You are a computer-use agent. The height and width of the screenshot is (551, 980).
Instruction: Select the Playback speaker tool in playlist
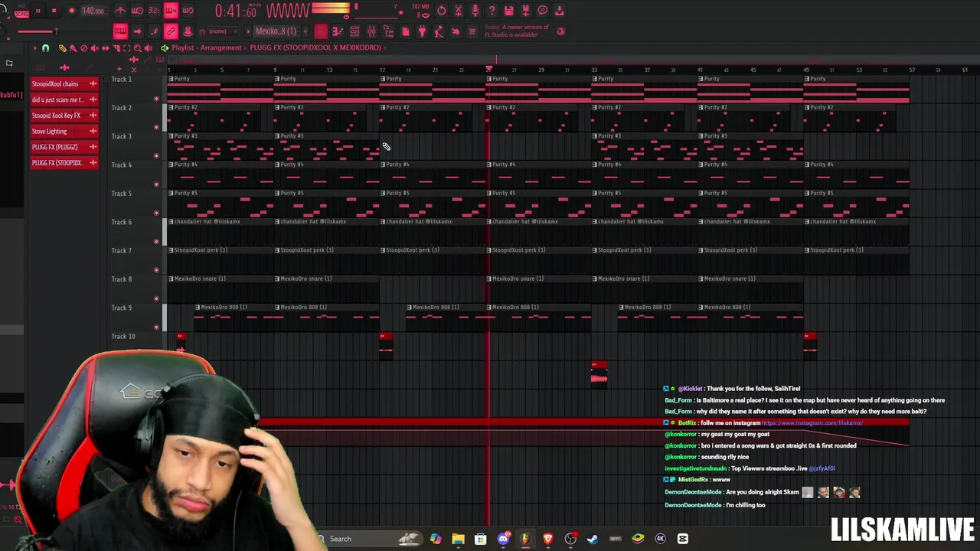click(148, 47)
